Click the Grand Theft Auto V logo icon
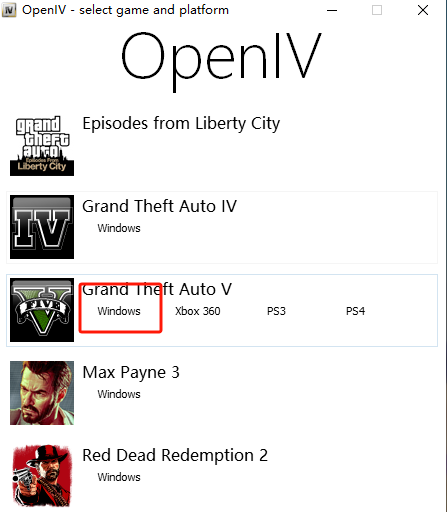 click(x=42, y=310)
